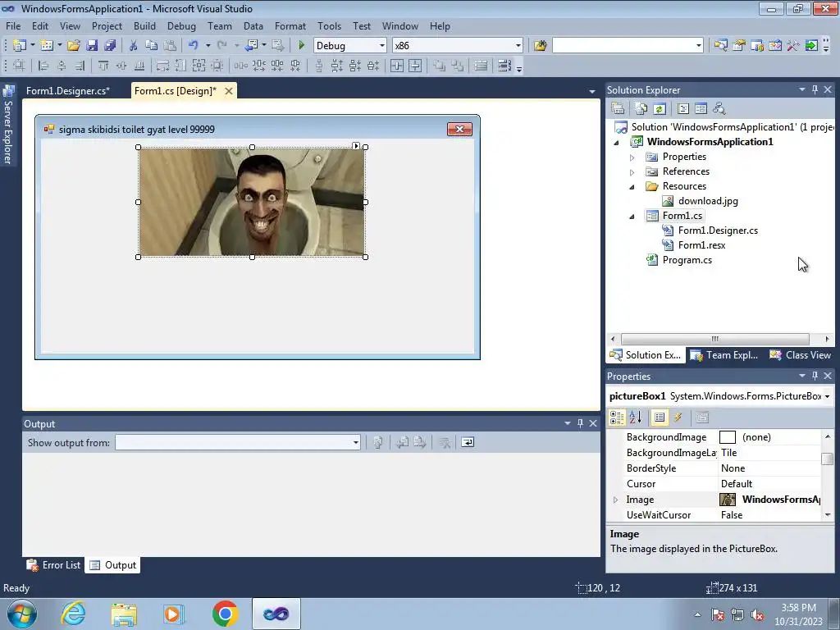Click the Undo arrow icon

194,46
